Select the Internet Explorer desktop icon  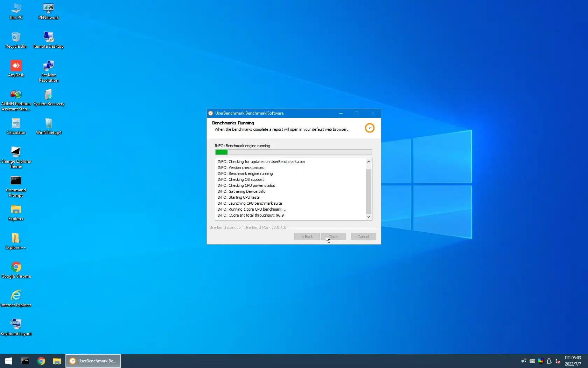coord(16,299)
